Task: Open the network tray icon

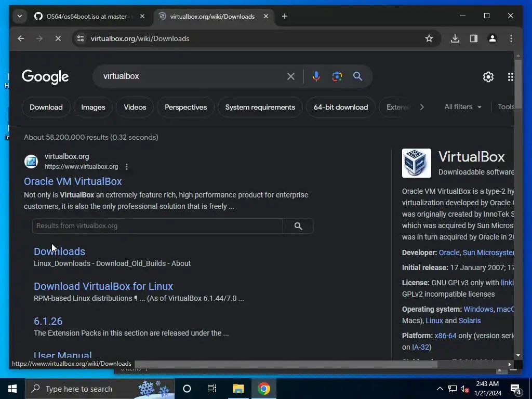Action: [x=453, y=389]
